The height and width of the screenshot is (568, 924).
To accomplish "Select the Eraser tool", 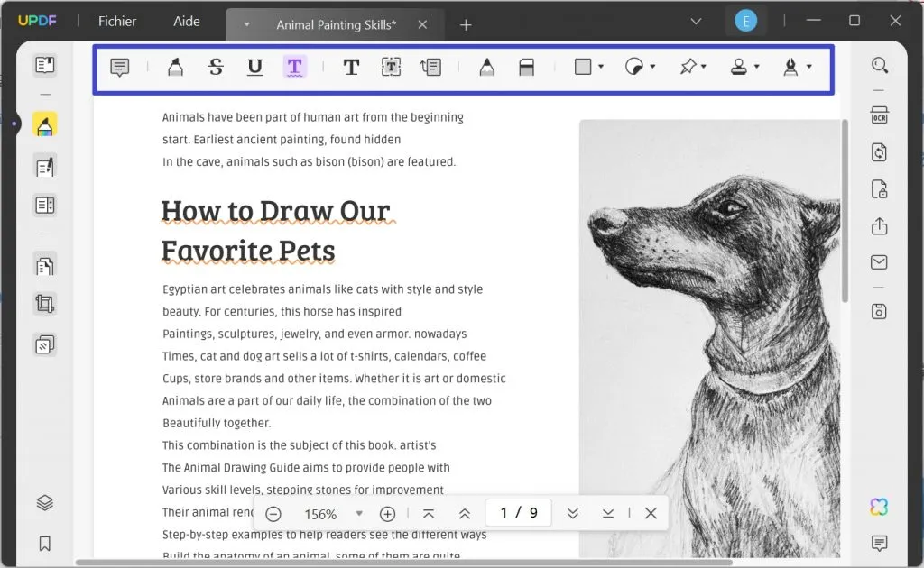I will (526, 66).
